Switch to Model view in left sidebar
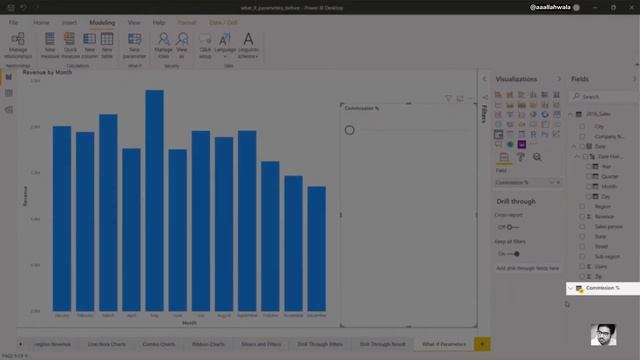 (9, 110)
